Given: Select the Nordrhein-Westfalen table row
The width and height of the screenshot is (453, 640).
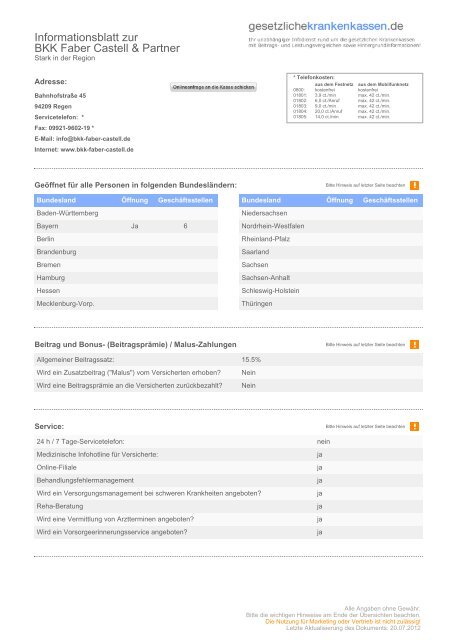Looking at the screenshot, I should (x=331, y=226).
